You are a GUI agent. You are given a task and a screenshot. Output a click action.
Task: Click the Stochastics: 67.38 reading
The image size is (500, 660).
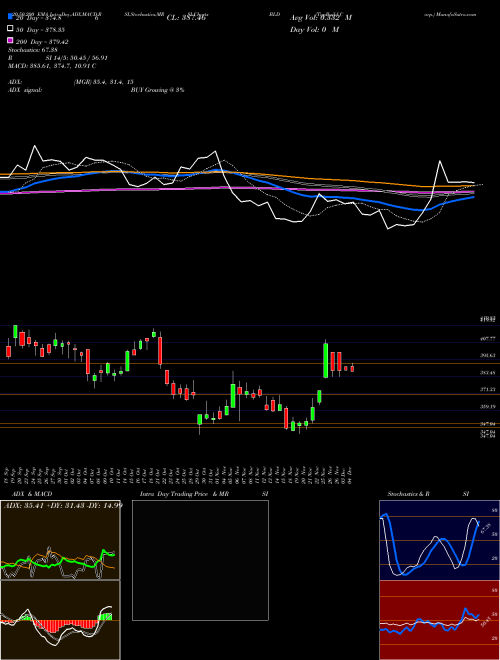coord(32,50)
